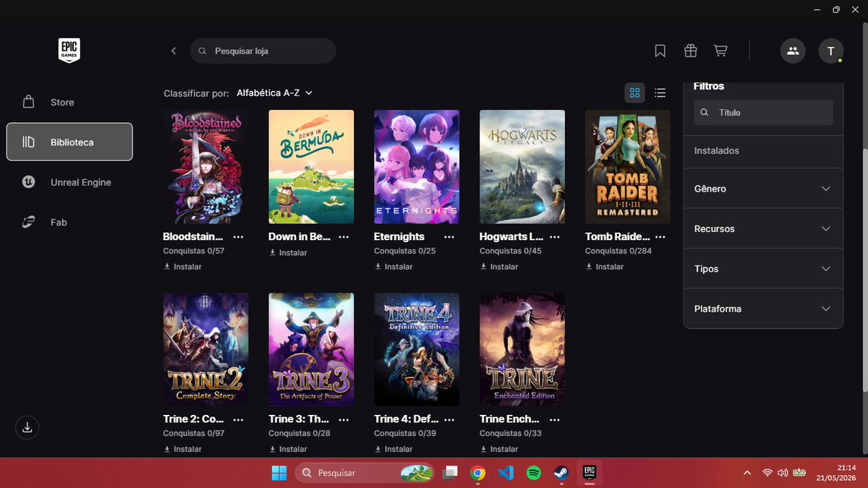This screenshot has height=488, width=868.
Task: Open Unreal Engine section
Action: pos(69,182)
